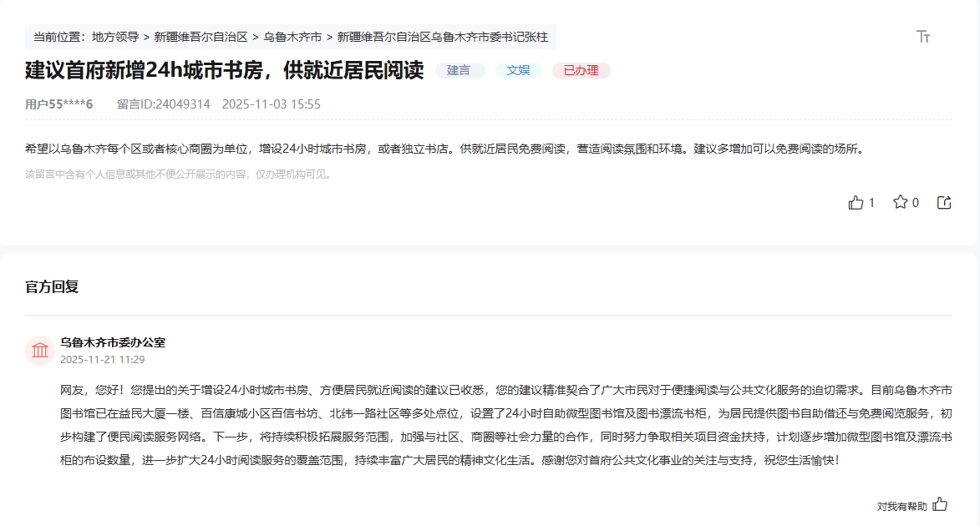Mark reply helpful via thumbs-up icon

point(940,504)
